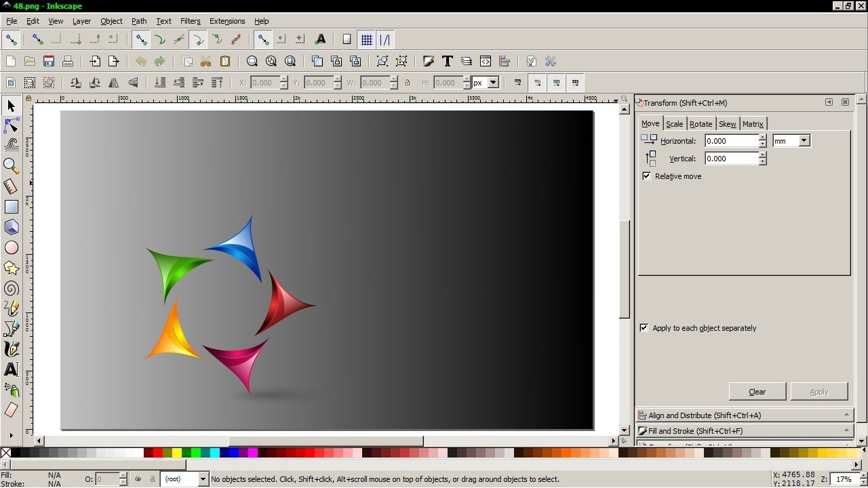Click the Vertical value input field
This screenshot has width=868, height=488.
pyautogui.click(x=731, y=159)
